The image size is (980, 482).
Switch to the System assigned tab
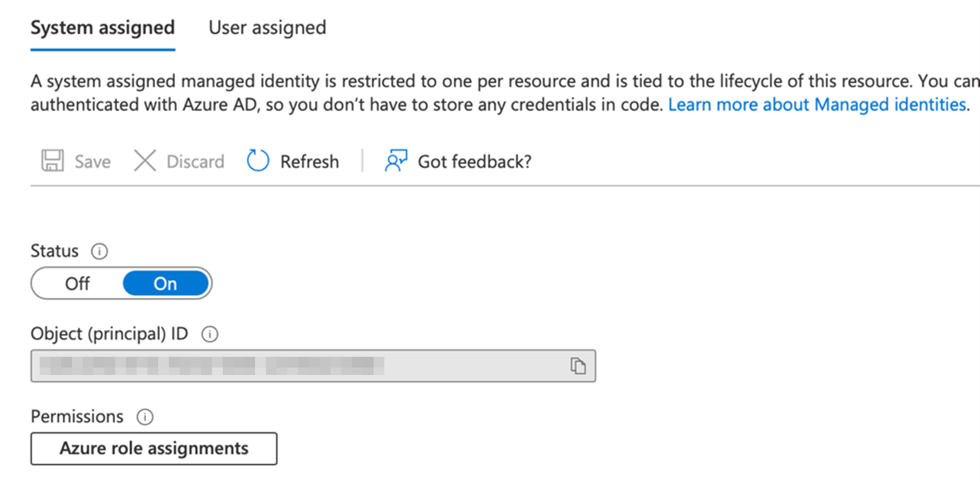tap(102, 28)
